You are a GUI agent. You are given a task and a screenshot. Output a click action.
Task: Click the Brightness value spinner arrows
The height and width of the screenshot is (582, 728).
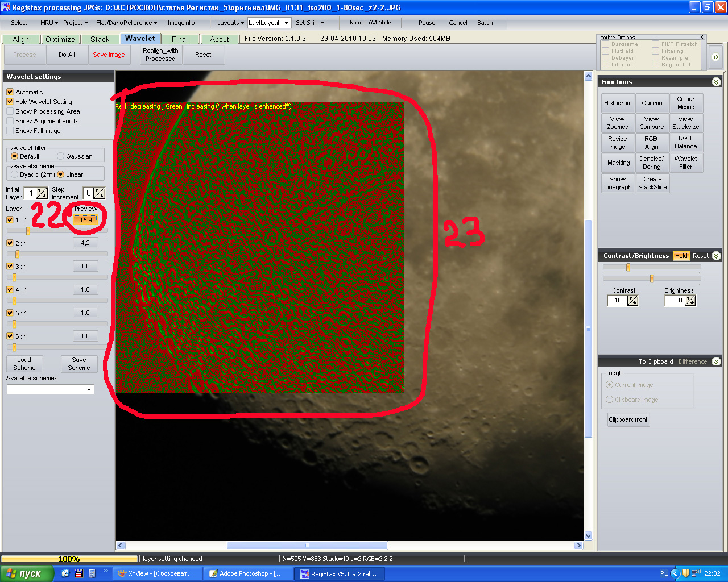pyautogui.click(x=690, y=301)
